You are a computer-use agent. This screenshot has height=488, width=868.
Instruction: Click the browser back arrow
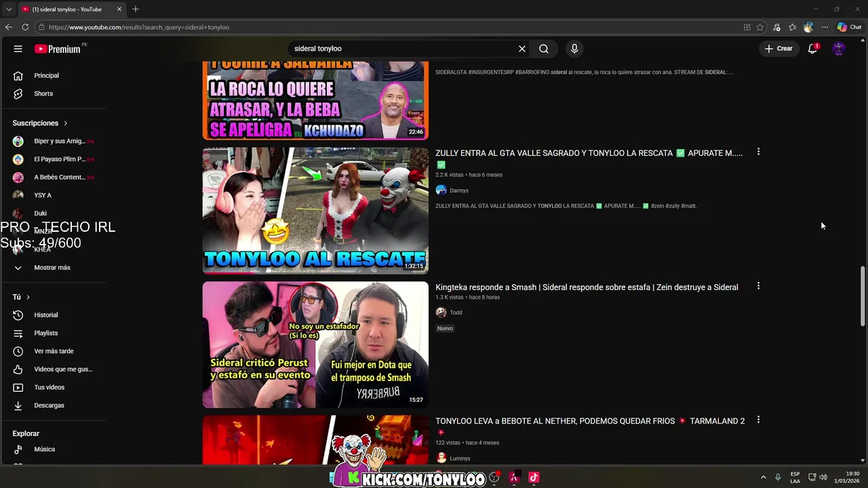point(9,27)
